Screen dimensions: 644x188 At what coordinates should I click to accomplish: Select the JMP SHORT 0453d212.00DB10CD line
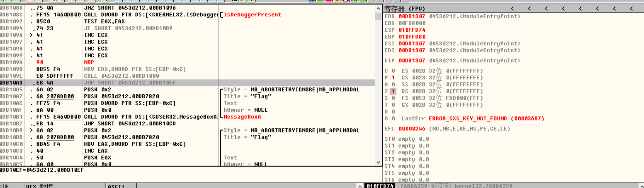tap(130, 124)
